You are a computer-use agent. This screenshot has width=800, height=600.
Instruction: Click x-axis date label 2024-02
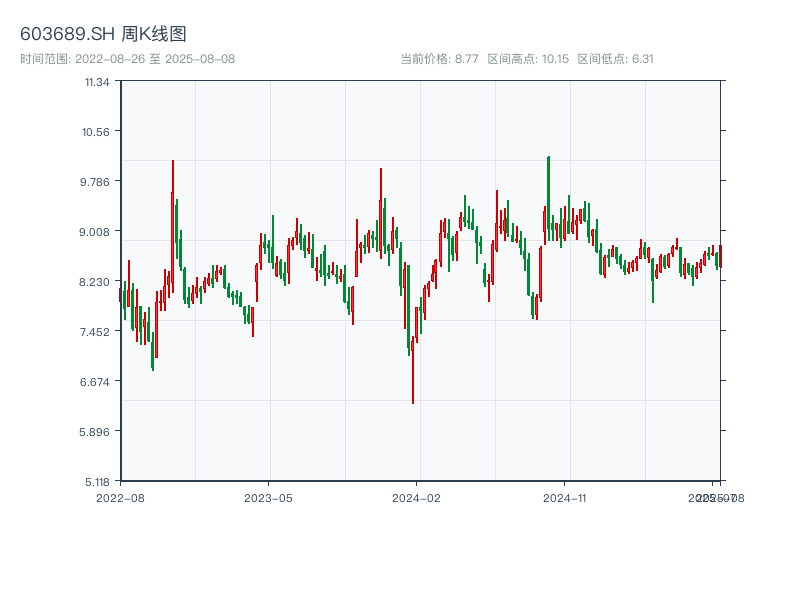[x=416, y=498]
